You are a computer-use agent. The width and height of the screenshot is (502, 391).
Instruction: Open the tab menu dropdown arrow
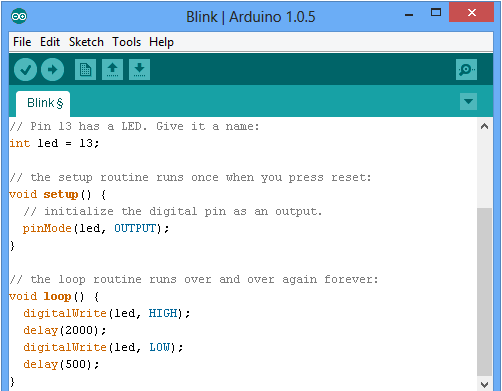pos(468,101)
